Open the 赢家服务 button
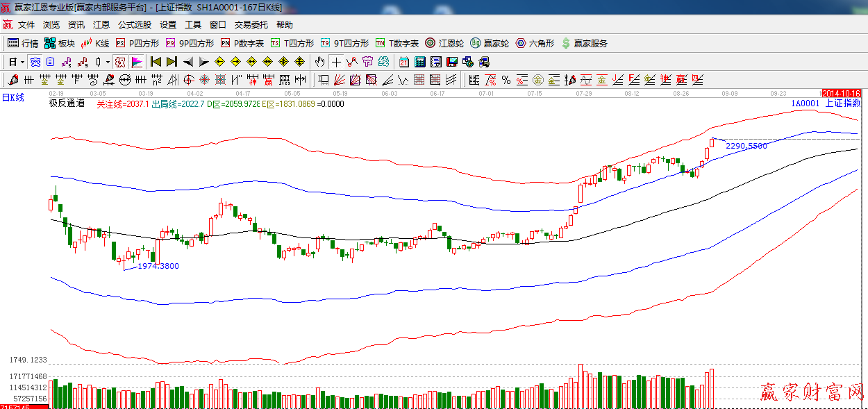868x409 pixels. tap(584, 43)
